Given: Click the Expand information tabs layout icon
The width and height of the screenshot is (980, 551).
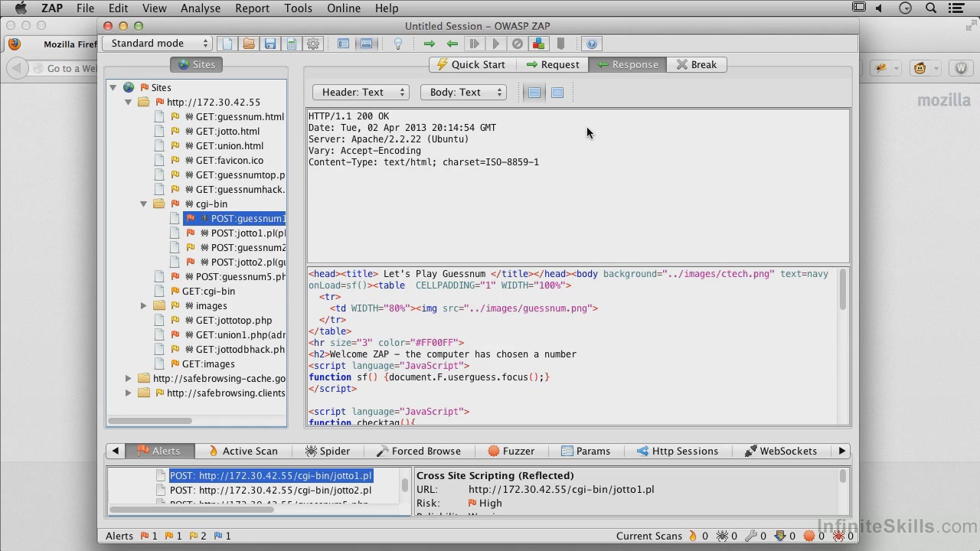Looking at the screenshot, I should [x=366, y=44].
